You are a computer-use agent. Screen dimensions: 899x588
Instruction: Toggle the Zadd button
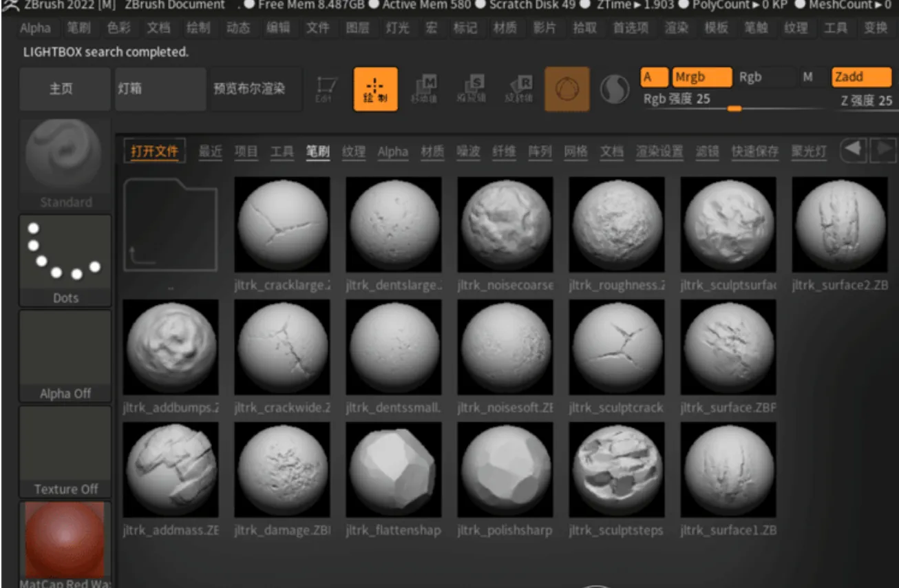(860, 77)
